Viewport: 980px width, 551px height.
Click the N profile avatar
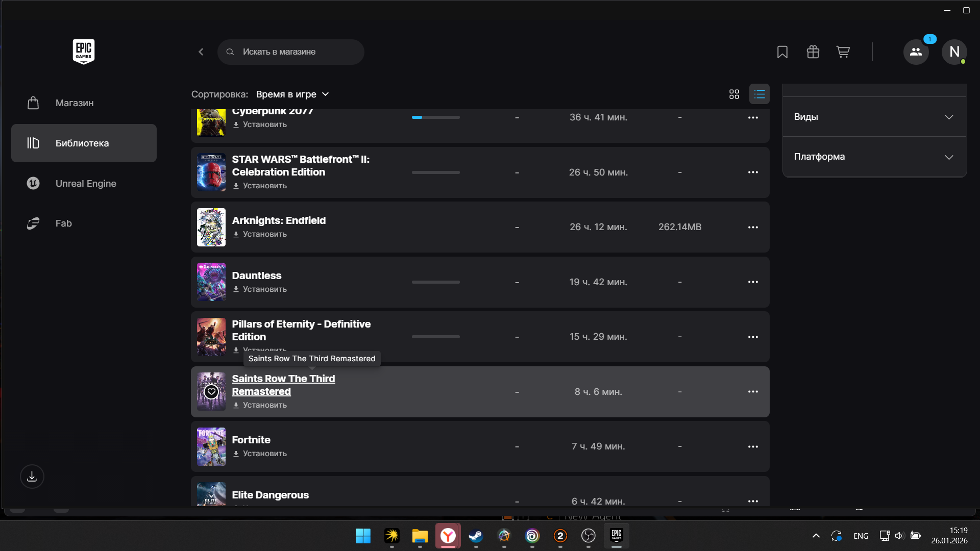pyautogui.click(x=954, y=52)
